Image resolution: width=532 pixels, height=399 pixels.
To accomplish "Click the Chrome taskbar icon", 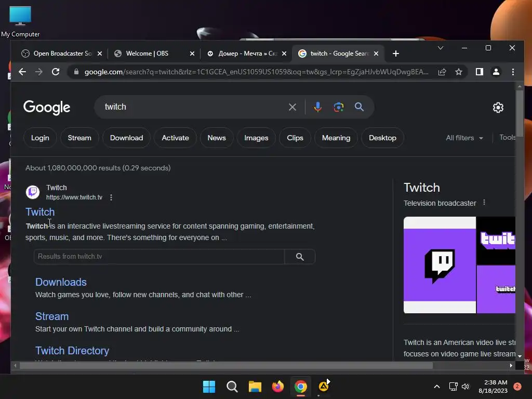I will [x=301, y=387].
